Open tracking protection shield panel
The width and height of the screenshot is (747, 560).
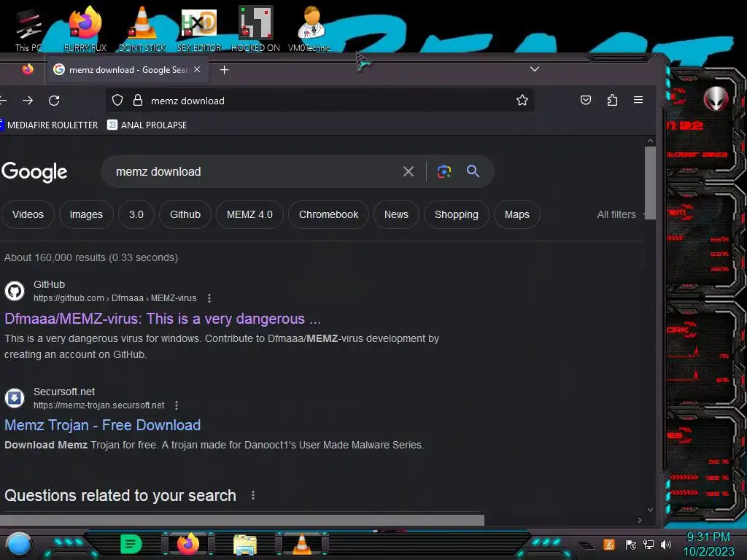click(x=117, y=100)
